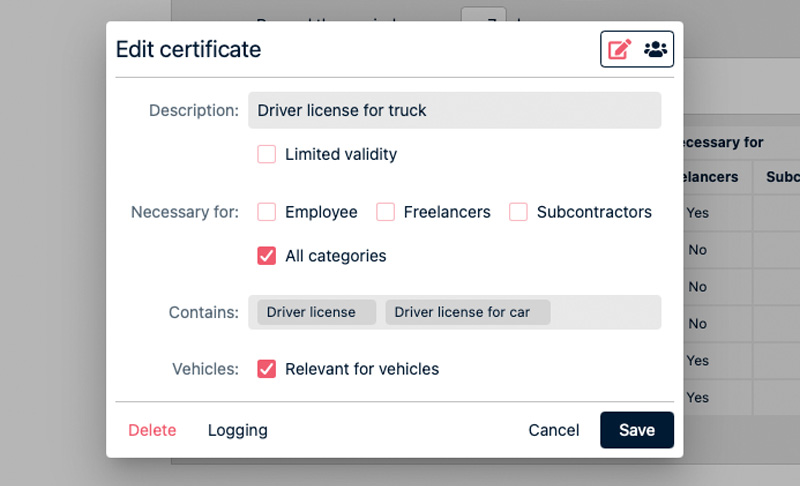Click the number field above the dialog
This screenshot has width=800, height=486.
(x=483, y=14)
